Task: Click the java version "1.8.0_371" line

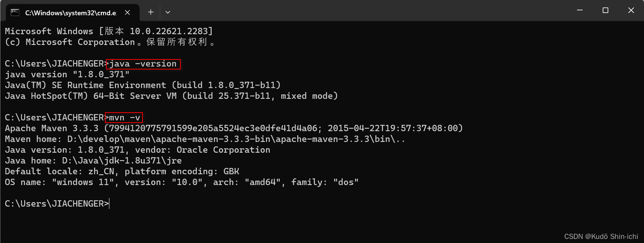Action: click(67, 75)
